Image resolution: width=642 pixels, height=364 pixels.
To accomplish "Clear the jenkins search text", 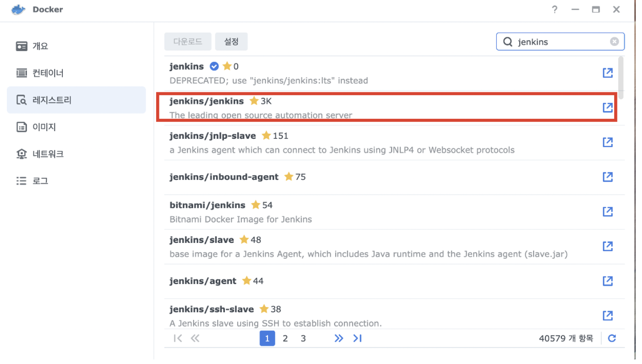I will pyautogui.click(x=614, y=41).
